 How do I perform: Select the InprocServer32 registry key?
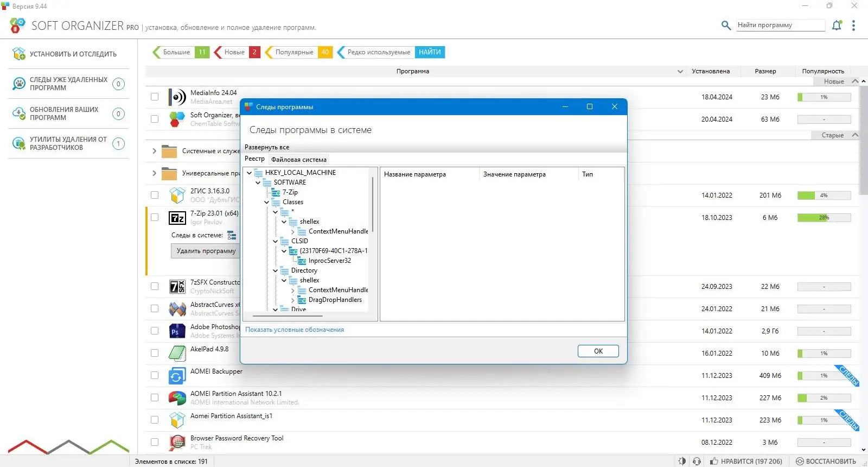coord(329,261)
